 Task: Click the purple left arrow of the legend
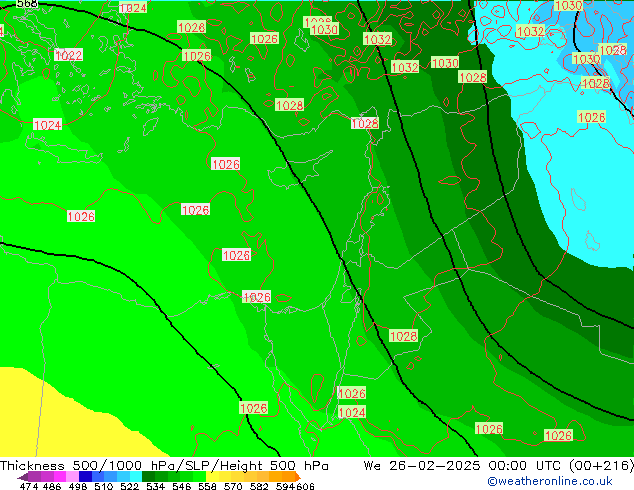coord(23,477)
